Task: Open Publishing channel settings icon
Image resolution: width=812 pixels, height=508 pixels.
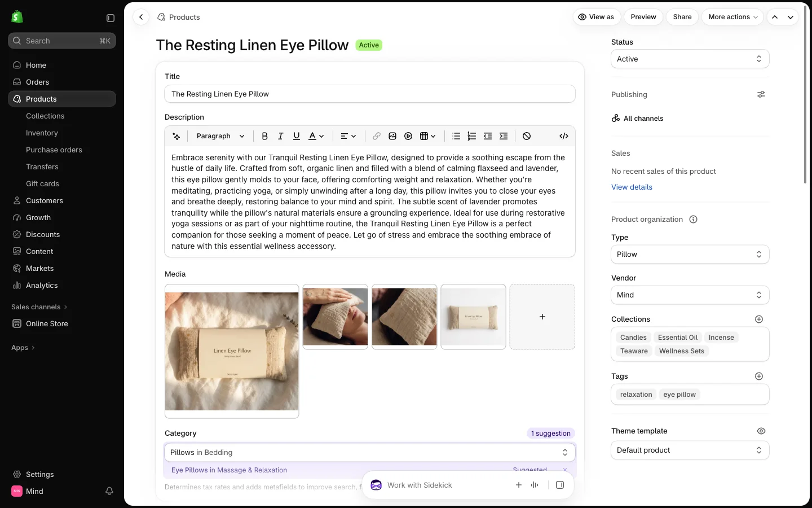Action: [761, 94]
